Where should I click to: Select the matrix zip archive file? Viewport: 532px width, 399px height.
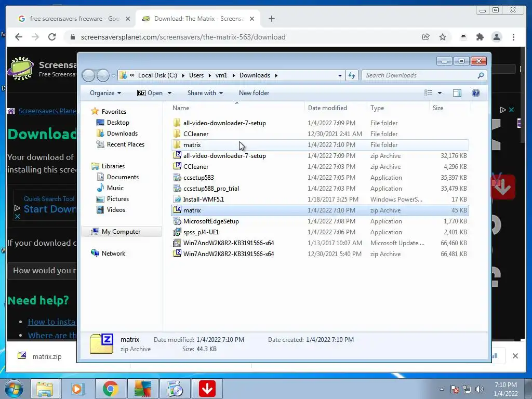(x=320, y=210)
